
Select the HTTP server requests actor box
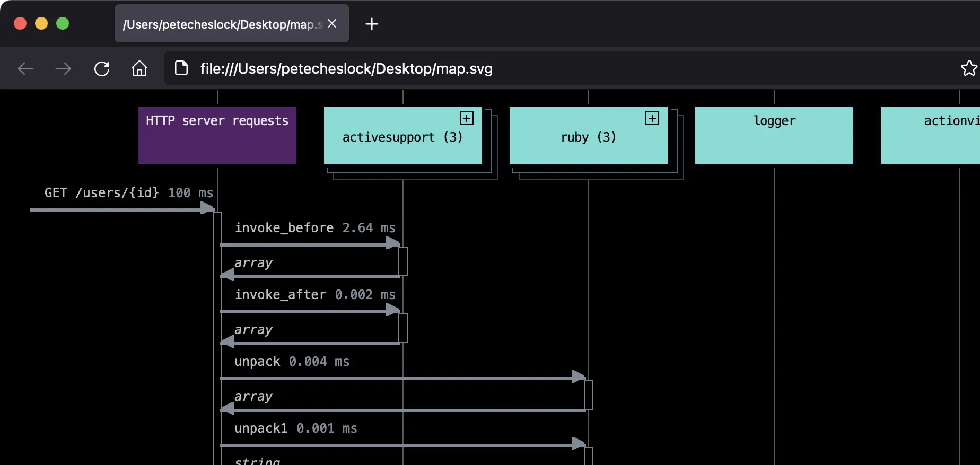click(x=217, y=136)
